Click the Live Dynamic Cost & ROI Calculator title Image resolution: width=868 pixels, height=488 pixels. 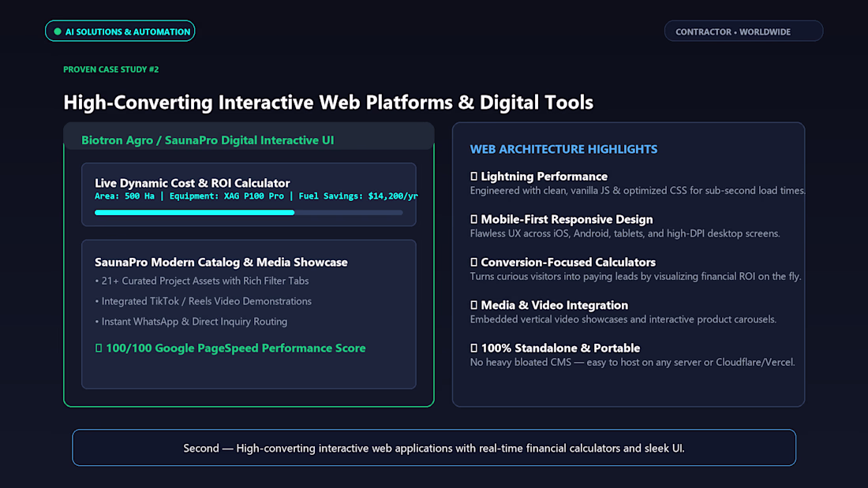tap(192, 183)
